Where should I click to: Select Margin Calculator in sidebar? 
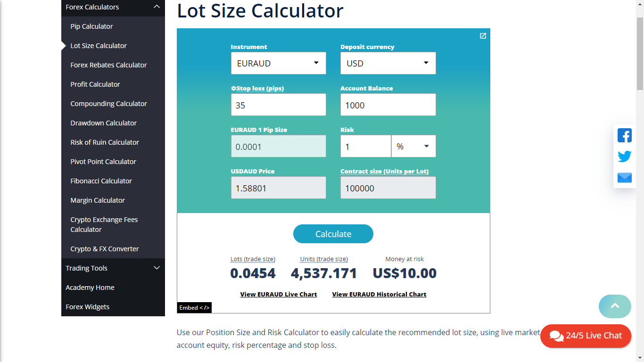[98, 200]
